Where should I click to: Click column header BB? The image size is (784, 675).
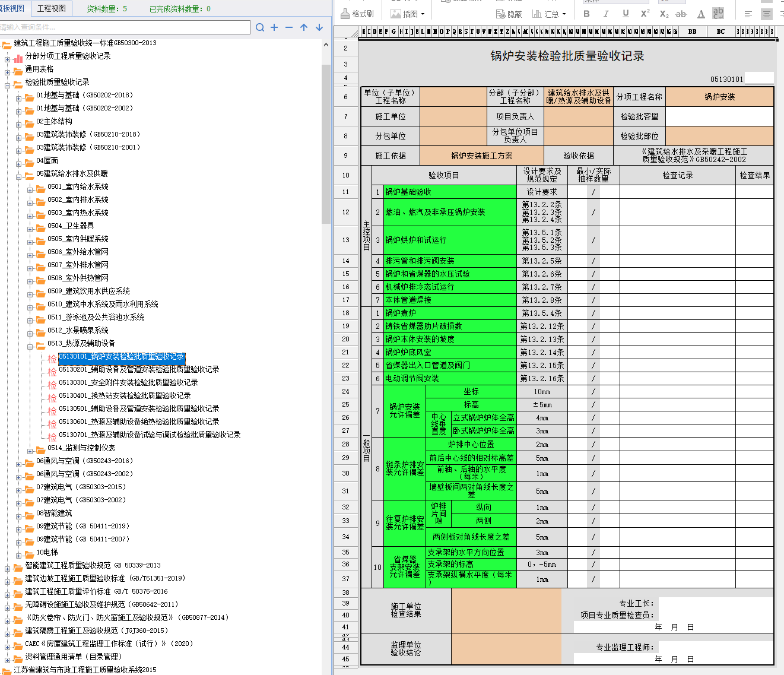[x=693, y=31]
